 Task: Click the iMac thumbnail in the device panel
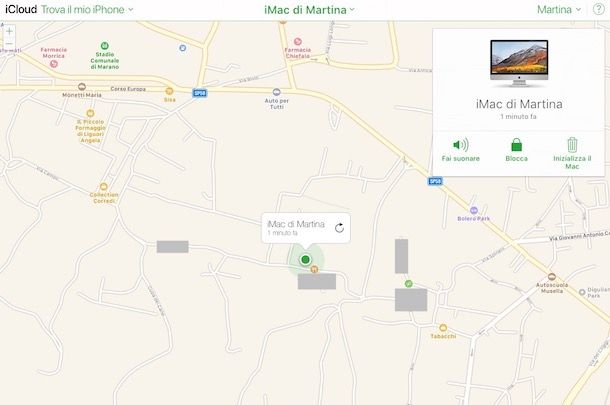pyautogui.click(x=519, y=63)
